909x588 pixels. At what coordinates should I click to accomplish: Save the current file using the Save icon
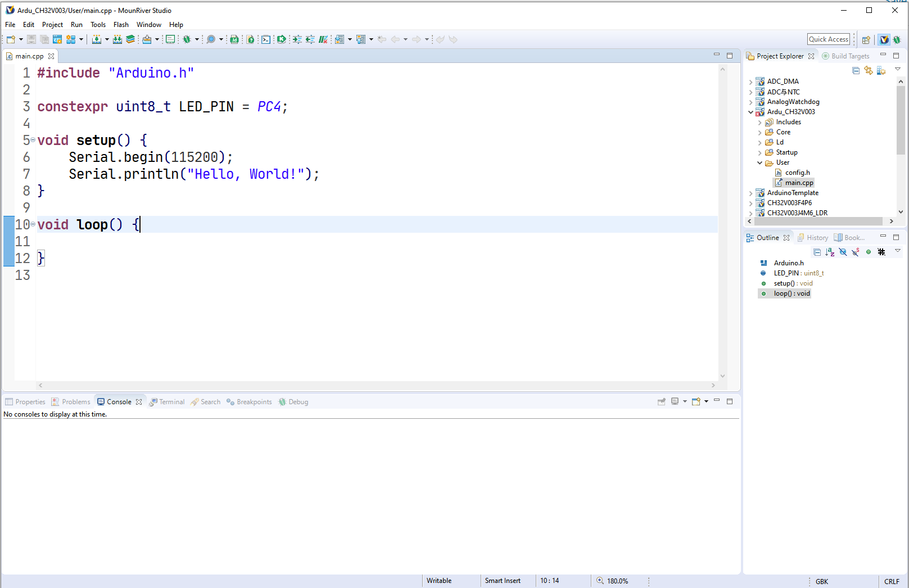tap(30, 39)
